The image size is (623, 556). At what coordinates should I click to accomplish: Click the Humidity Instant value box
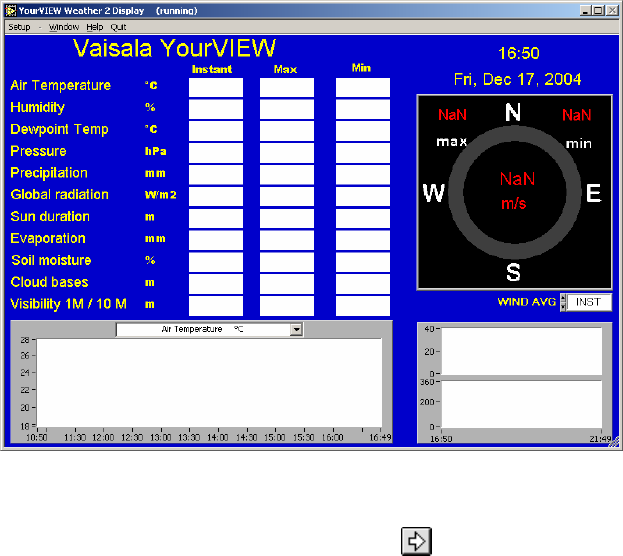tap(216, 109)
